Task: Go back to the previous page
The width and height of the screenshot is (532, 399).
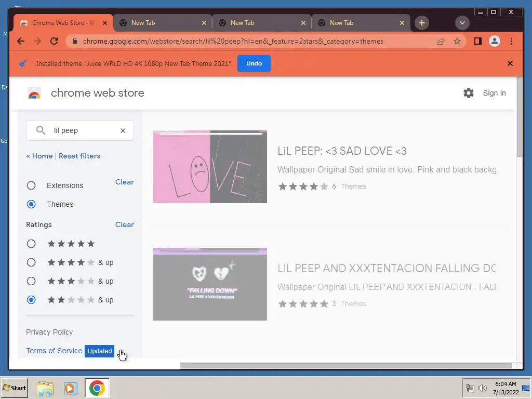Action: (21, 42)
